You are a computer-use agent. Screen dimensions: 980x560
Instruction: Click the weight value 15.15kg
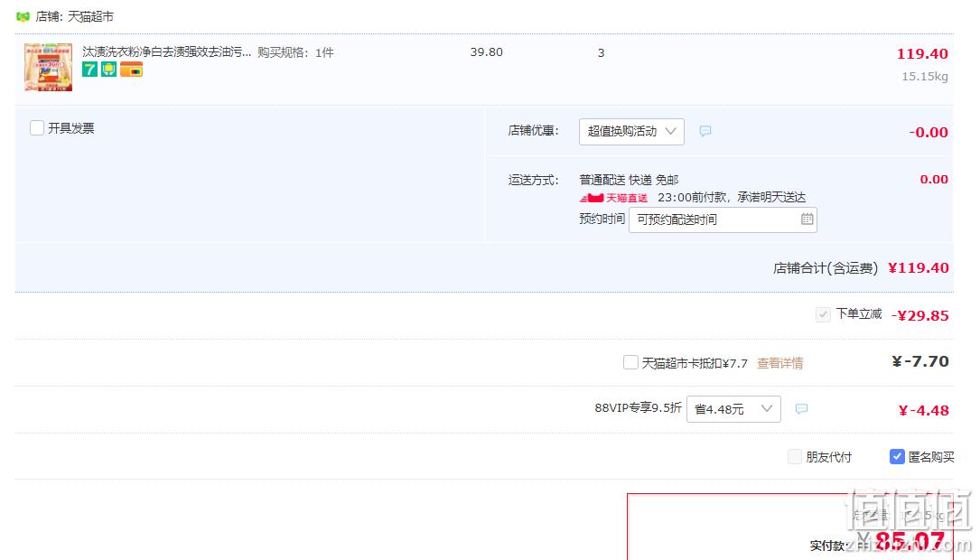[x=925, y=76]
